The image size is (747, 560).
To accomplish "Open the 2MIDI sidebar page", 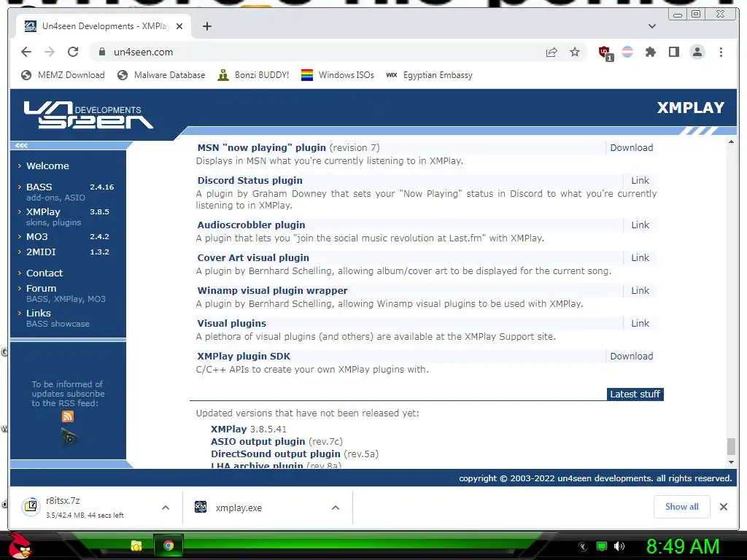I will tap(41, 252).
